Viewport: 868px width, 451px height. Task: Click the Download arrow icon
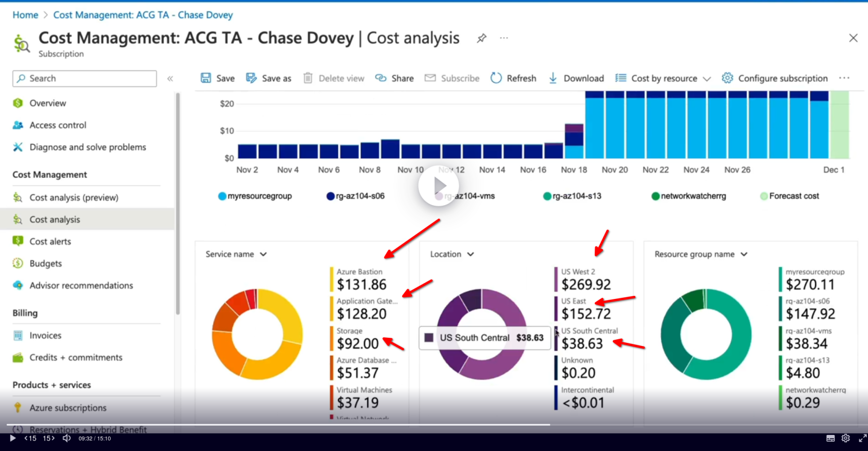click(x=553, y=78)
